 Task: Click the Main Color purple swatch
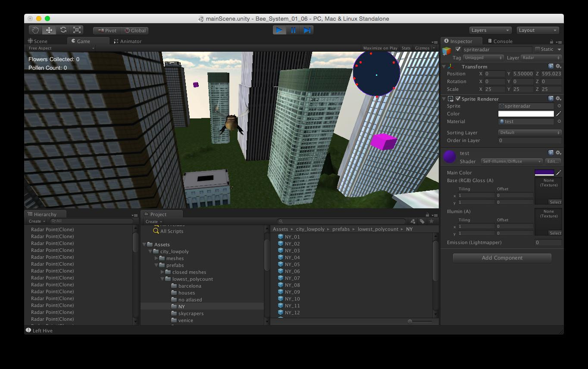544,173
